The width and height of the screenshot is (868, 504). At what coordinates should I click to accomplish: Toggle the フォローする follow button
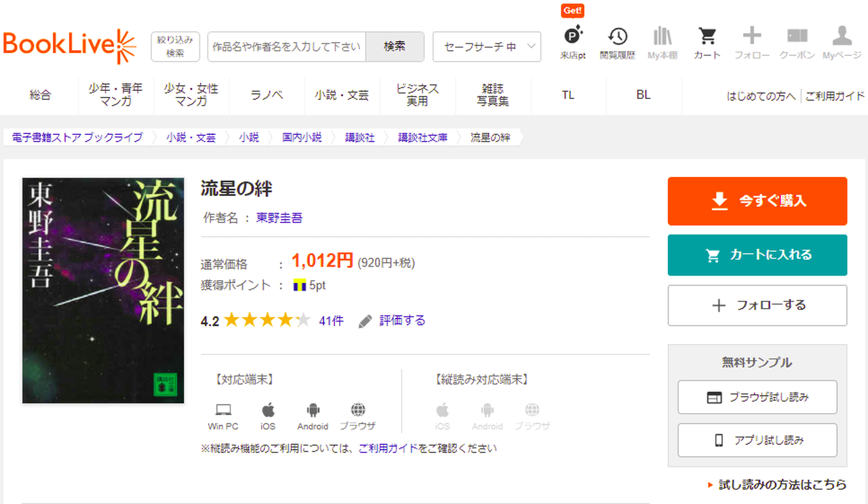pos(757,305)
